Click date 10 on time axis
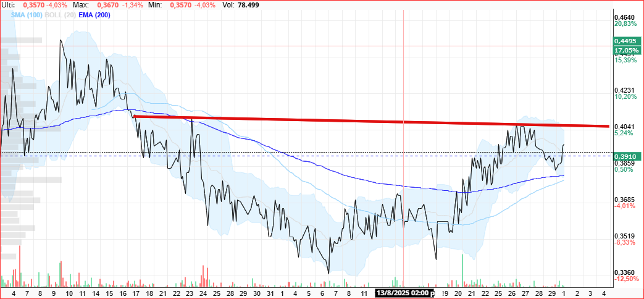 point(69,293)
